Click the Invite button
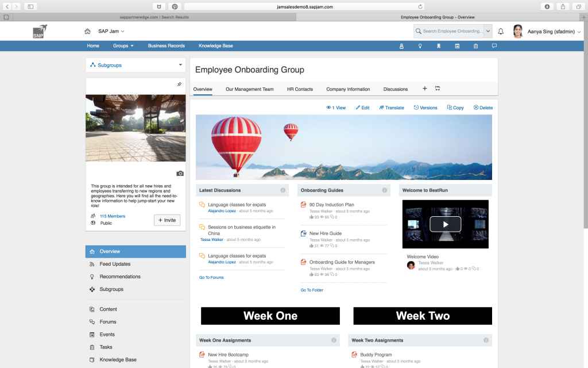The height and width of the screenshot is (368, 588). click(x=167, y=220)
